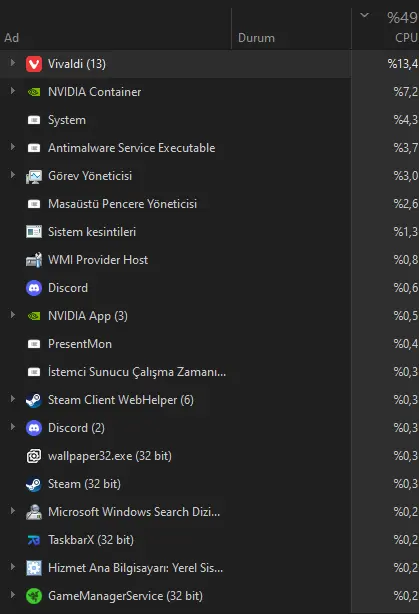Select the TaskbarX (32 bit) name
This screenshot has width=419, height=614.
[x=91, y=540]
